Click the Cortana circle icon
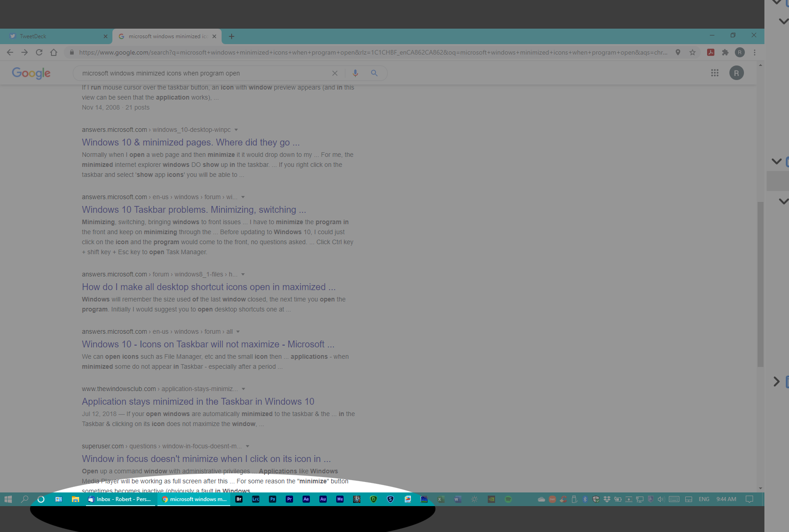The width and height of the screenshot is (789, 532). (x=41, y=499)
